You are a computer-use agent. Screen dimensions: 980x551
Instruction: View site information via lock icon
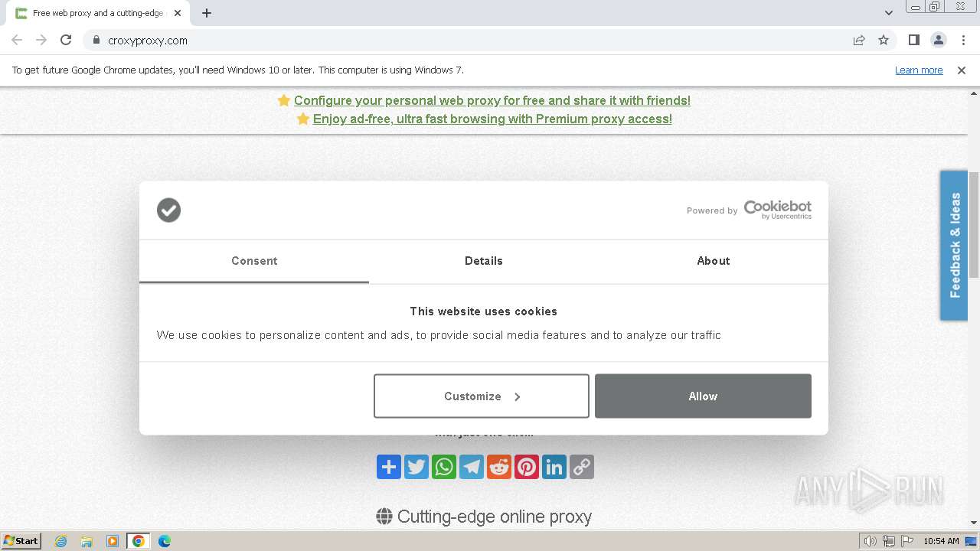click(x=96, y=40)
